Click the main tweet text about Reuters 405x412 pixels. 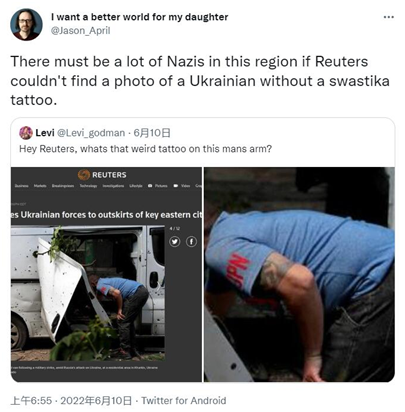200,81
